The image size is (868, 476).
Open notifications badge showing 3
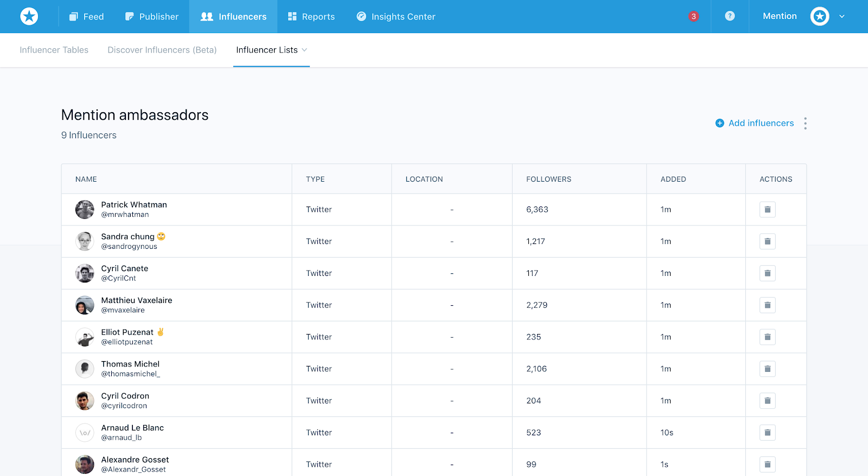pyautogui.click(x=693, y=16)
